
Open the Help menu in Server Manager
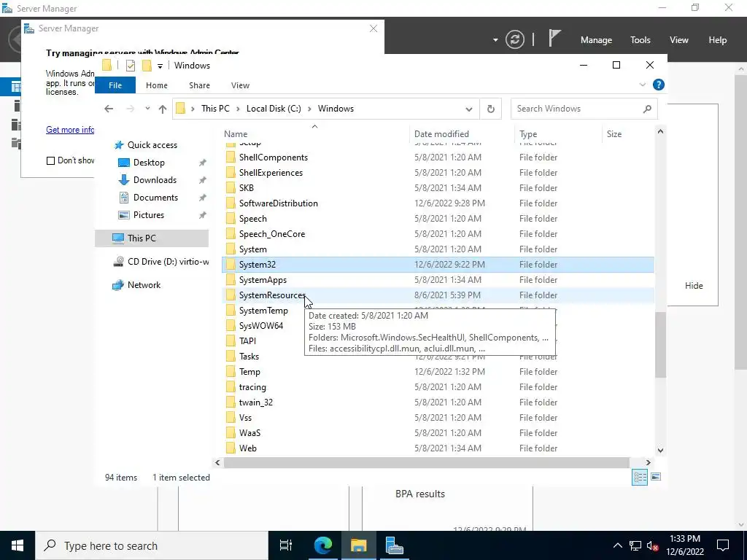(718, 40)
